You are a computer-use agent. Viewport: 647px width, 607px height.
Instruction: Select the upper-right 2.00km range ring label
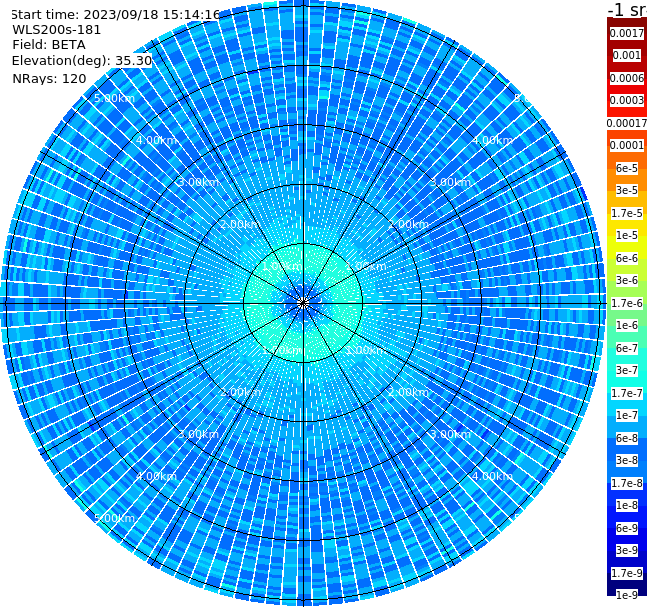[408, 224]
